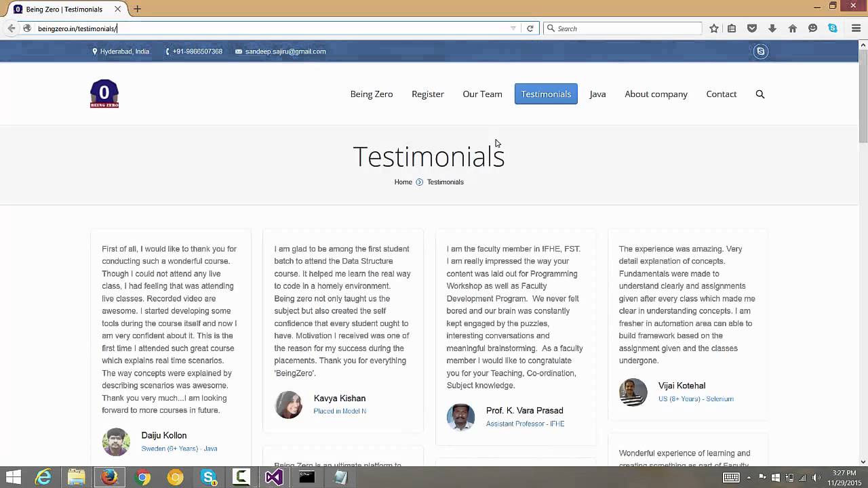Show site identity globe icon in address bar
Viewport: 868px width, 488px height.
coord(27,28)
